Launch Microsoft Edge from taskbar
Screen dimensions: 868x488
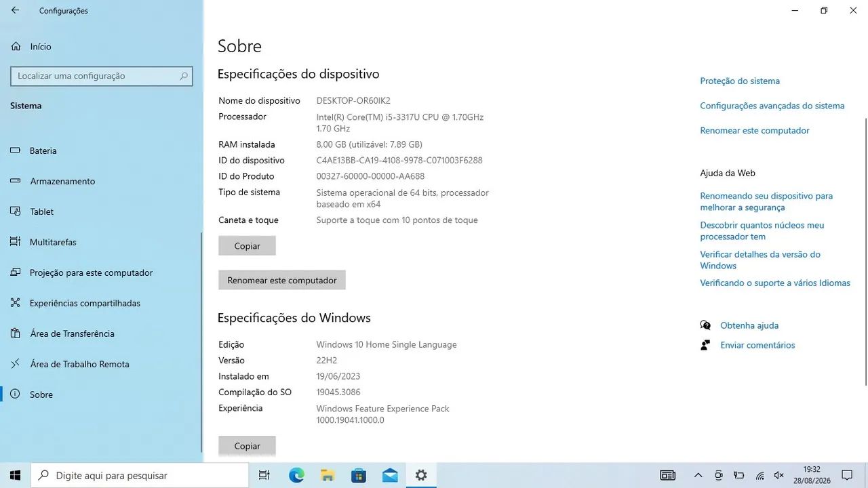point(296,475)
